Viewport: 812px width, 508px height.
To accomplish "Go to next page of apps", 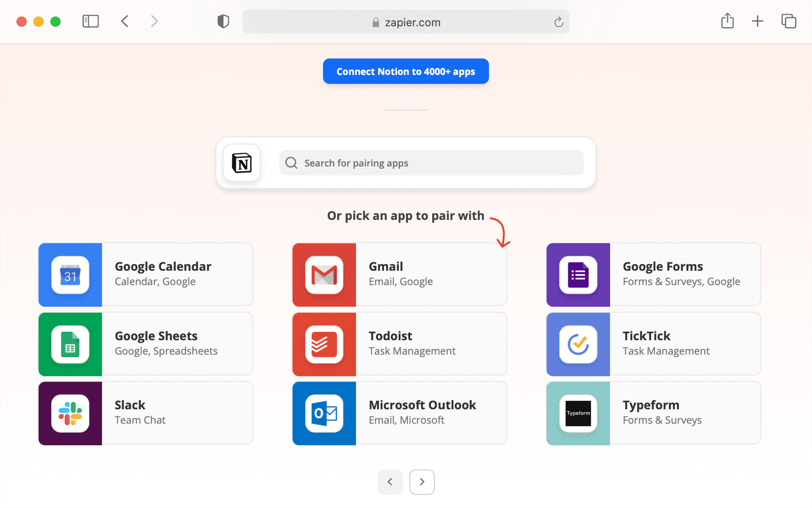I will [422, 482].
